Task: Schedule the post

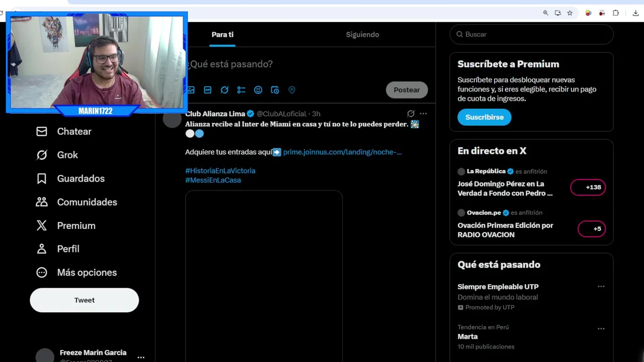Action: click(275, 90)
